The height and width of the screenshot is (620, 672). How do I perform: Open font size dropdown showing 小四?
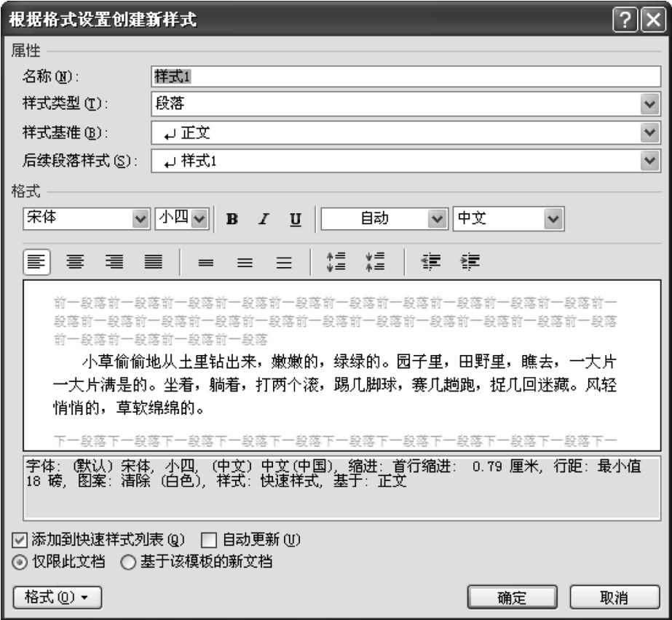pos(182,218)
